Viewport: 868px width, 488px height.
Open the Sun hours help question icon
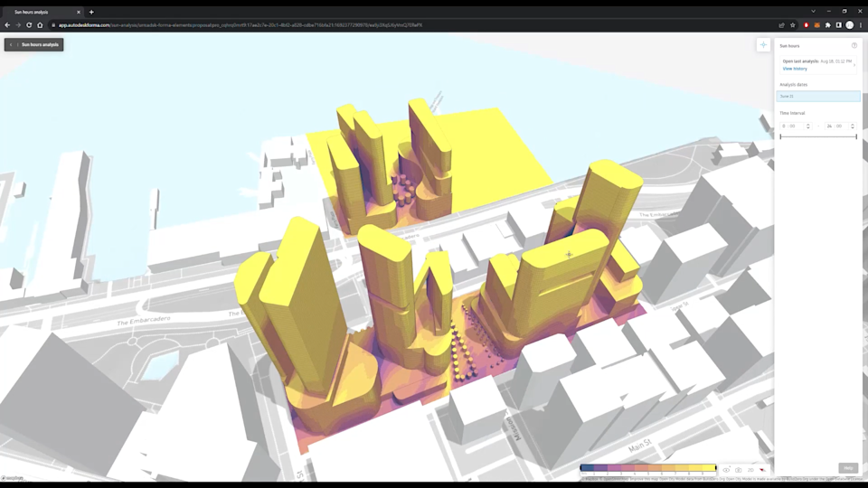pyautogui.click(x=854, y=46)
